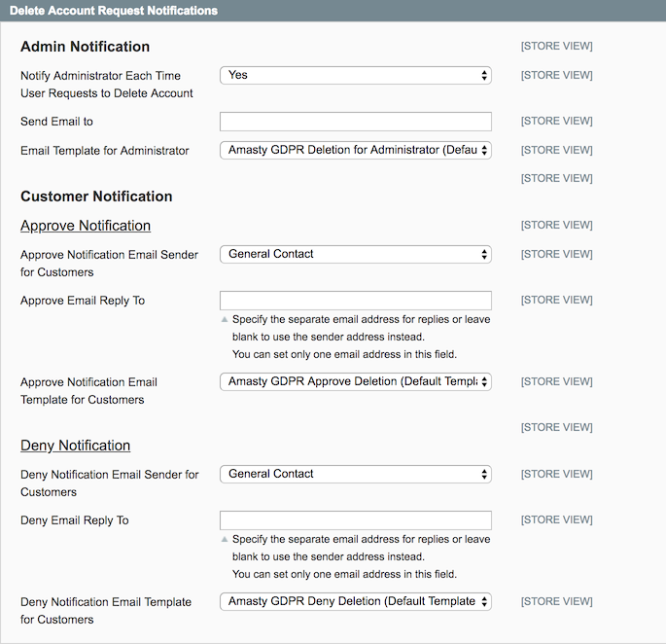Click the underlined Approve Notification heading
Viewport: 666px width, 644px height.
(86, 226)
